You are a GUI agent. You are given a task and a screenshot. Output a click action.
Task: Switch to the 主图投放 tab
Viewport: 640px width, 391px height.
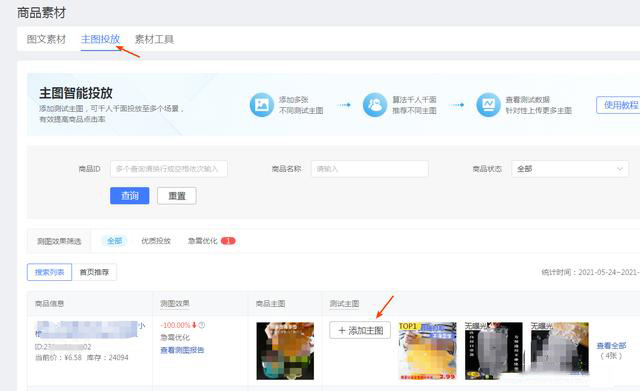[x=100, y=39]
